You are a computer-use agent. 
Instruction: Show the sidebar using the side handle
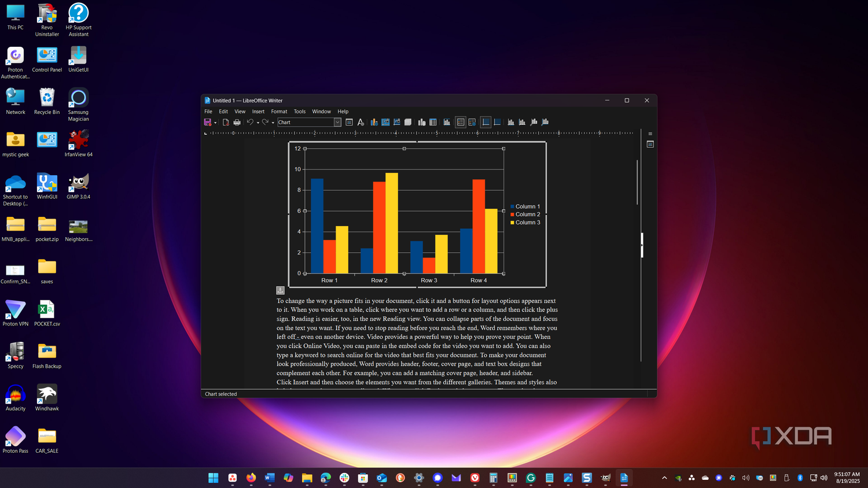[642, 245]
